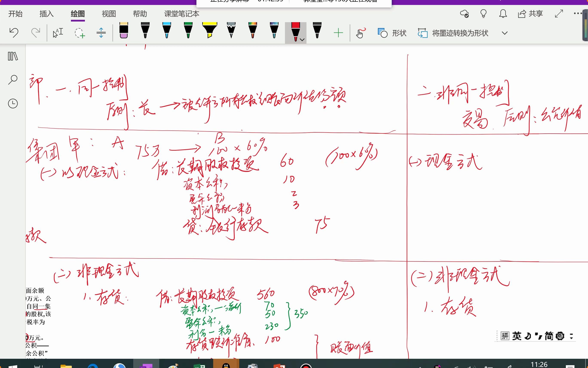The image size is (588, 368).
Task: Choose the Insert Space tool
Action: [x=101, y=33]
